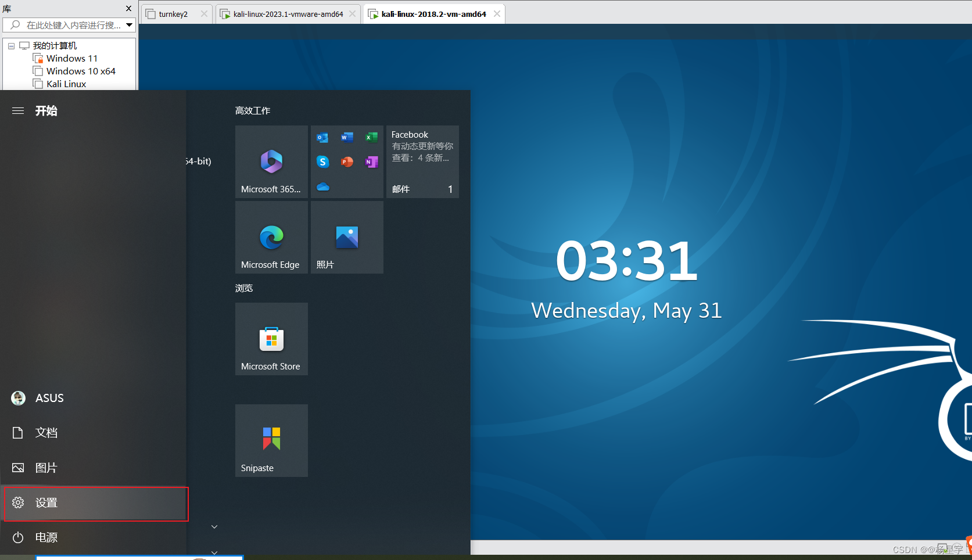Image resolution: width=972 pixels, height=560 pixels.
Task: Launch Microsoft Edge from the Start tile
Action: pos(271,237)
